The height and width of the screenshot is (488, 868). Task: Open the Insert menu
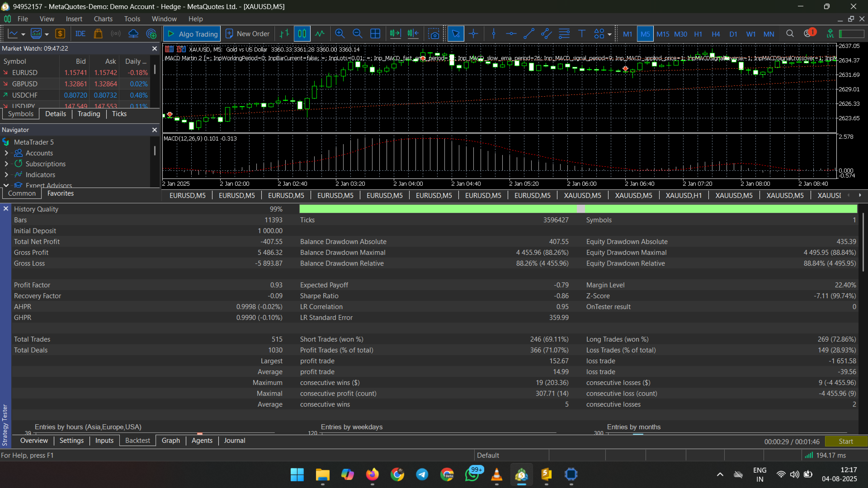74,19
